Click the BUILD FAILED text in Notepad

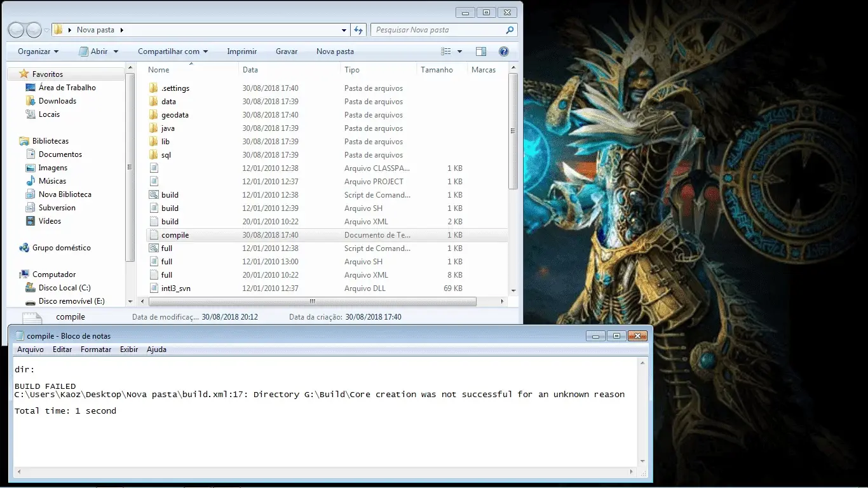tap(45, 386)
